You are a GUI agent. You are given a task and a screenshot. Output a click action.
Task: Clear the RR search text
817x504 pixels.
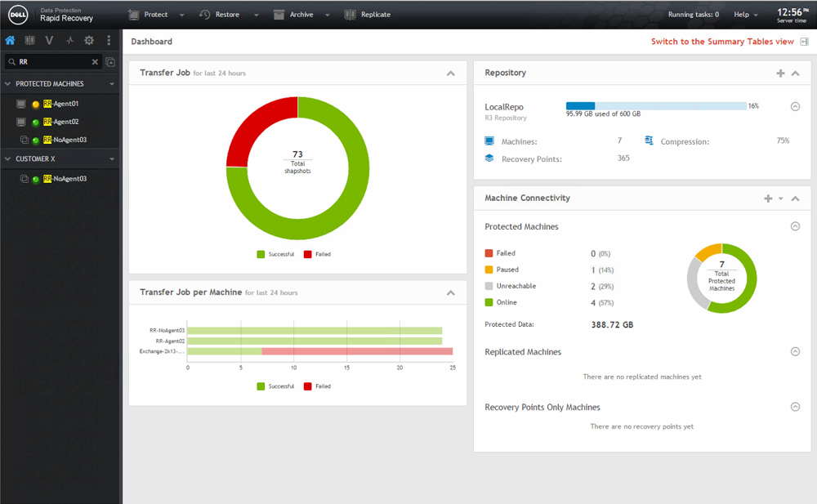95,61
